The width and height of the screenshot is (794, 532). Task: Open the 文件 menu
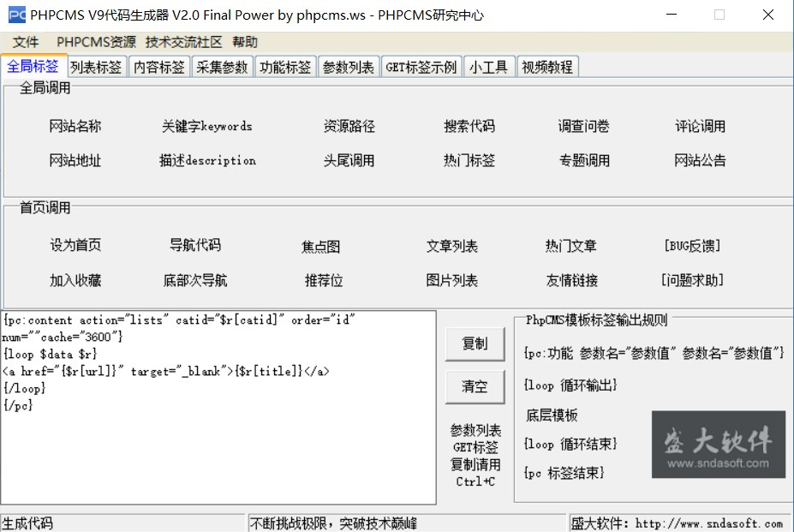coord(26,42)
